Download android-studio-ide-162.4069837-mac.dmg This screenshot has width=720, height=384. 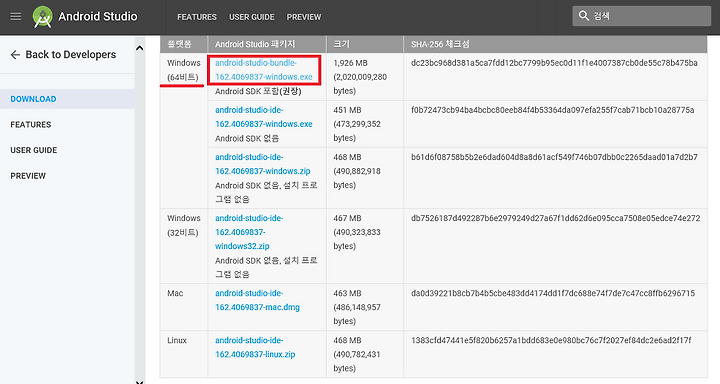(x=257, y=300)
